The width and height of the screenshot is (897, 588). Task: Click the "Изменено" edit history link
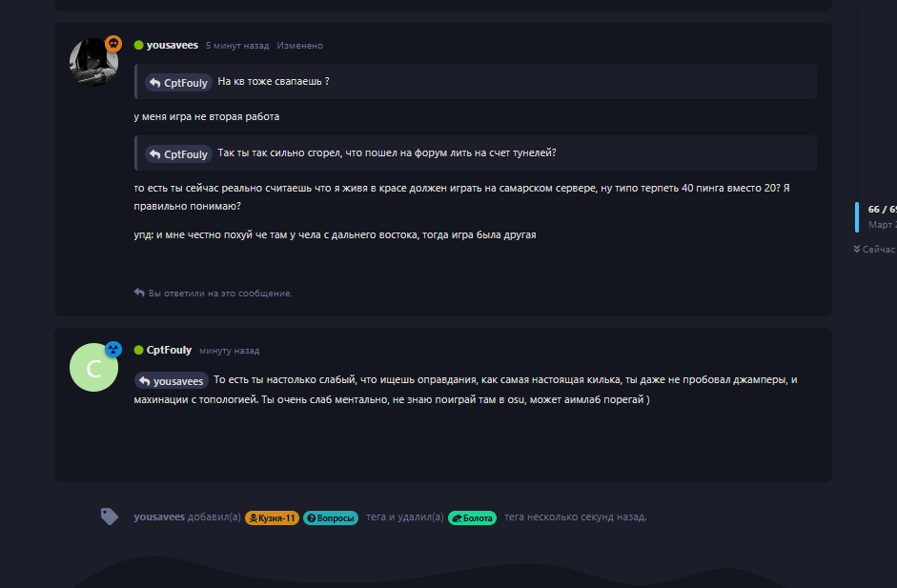(299, 46)
